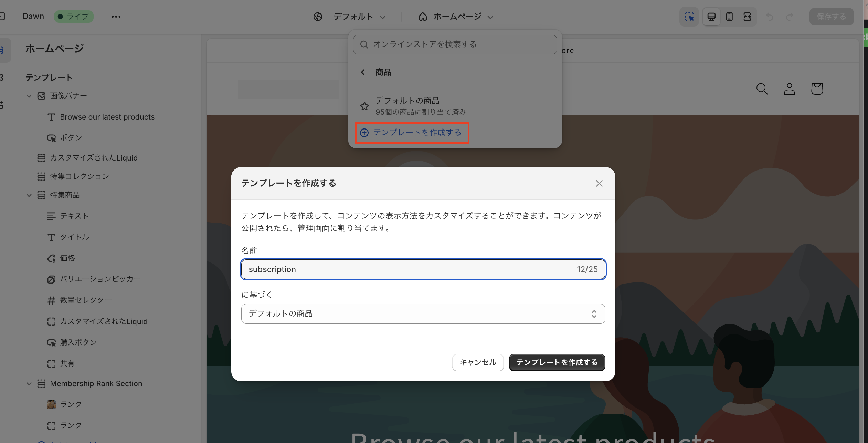The height and width of the screenshot is (443, 868).
Task: Click the undo arrow icon
Action: [x=770, y=17]
